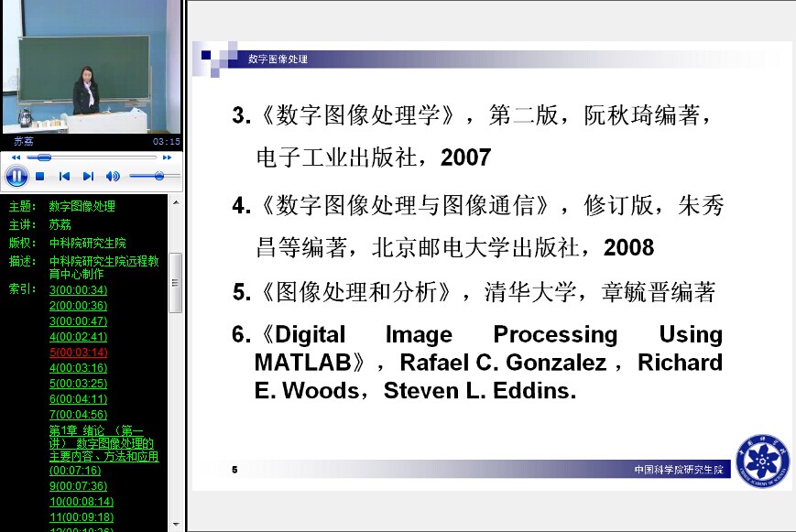Open the red index 5(00:03:14)
Image resolution: width=796 pixels, height=532 pixels.
[x=78, y=353]
